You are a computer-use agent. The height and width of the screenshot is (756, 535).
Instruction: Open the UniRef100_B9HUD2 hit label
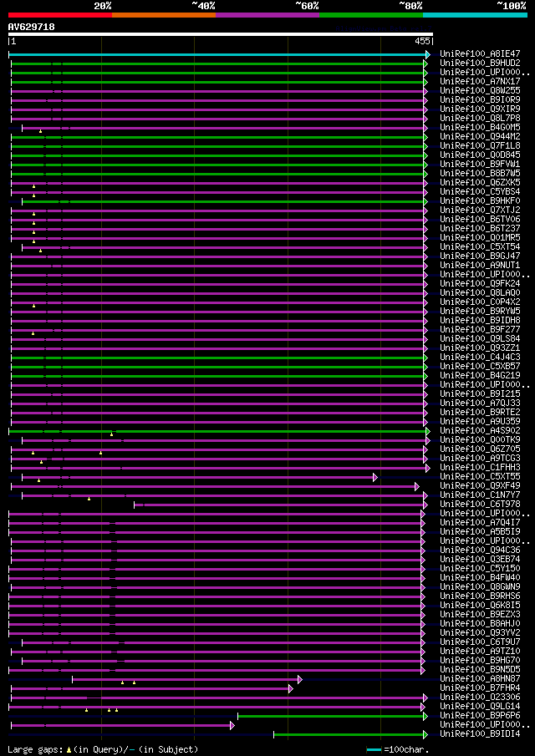[480, 63]
